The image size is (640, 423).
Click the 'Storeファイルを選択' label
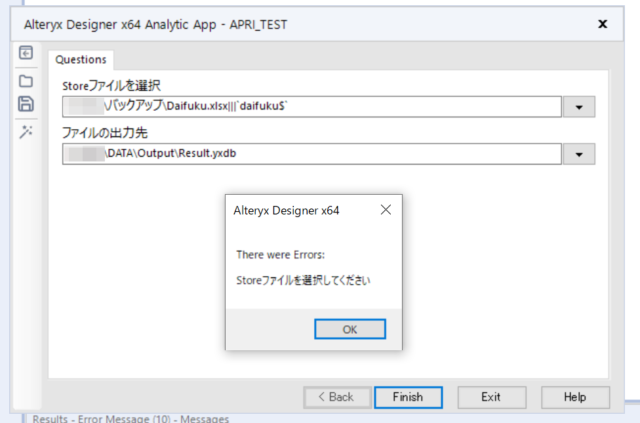pyautogui.click(x=111, y=86)
